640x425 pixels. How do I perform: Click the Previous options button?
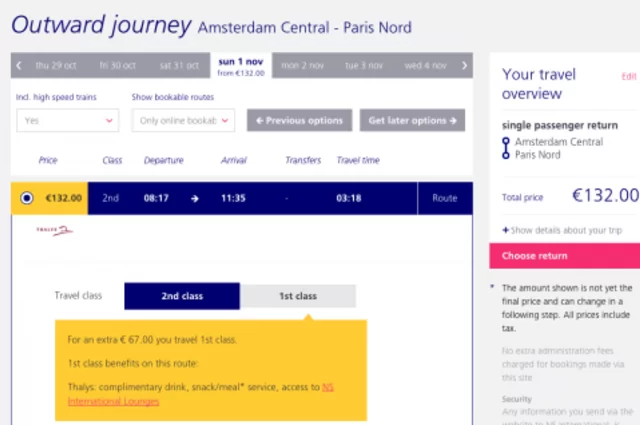[299, 120]
